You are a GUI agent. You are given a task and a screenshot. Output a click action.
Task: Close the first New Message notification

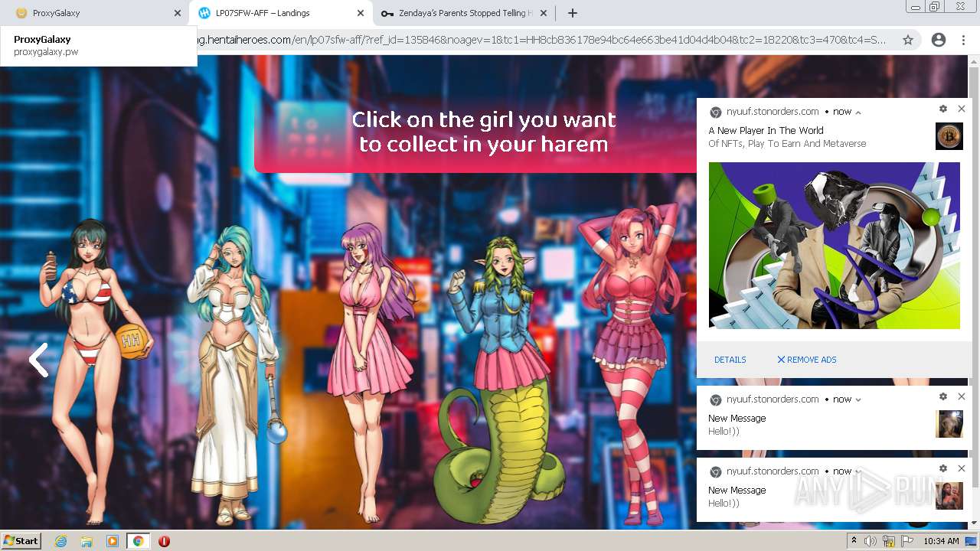pyautogui.click(x=962, y=396)
